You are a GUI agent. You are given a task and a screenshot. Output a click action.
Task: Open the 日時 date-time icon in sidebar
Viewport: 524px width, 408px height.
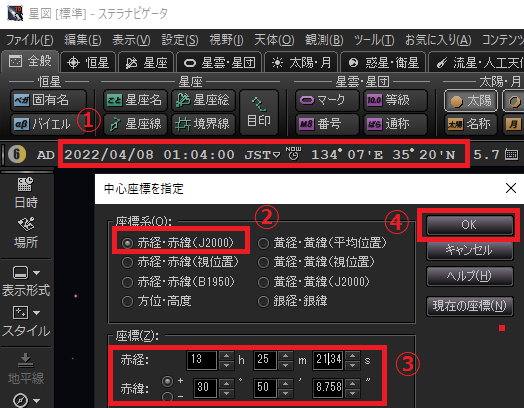(x=26, y=193)
